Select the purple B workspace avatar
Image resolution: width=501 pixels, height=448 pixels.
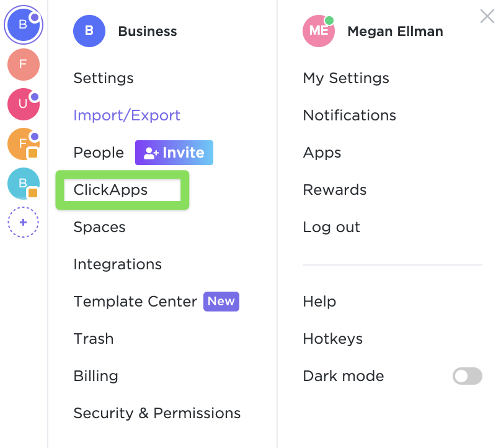pyautogui.click(x=23, y=25)
